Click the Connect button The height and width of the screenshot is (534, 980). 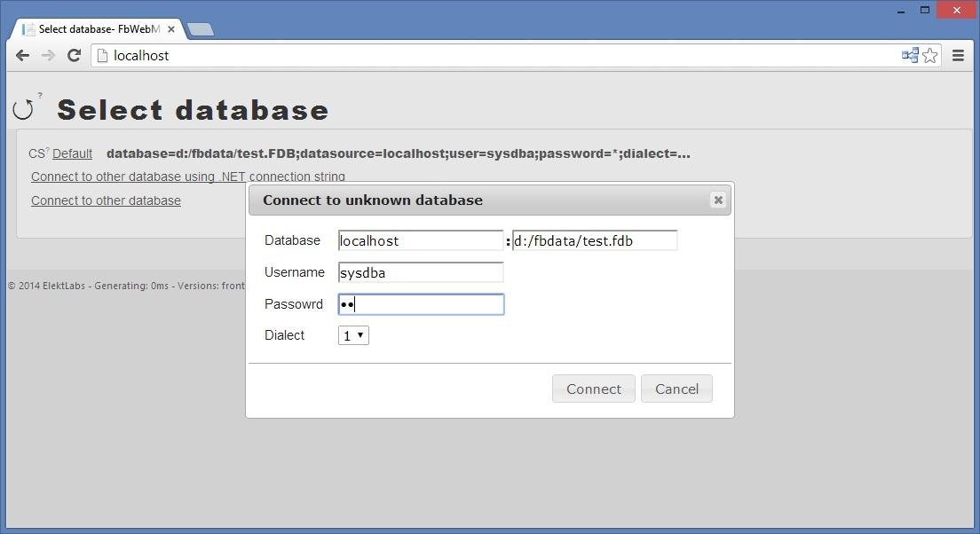tap(593, 389)
